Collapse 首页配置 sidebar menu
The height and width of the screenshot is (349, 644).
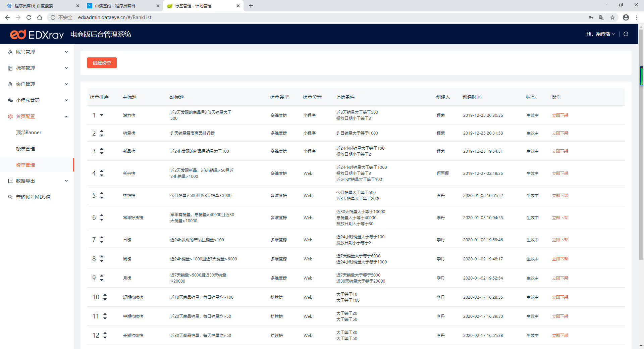[37, 116]
